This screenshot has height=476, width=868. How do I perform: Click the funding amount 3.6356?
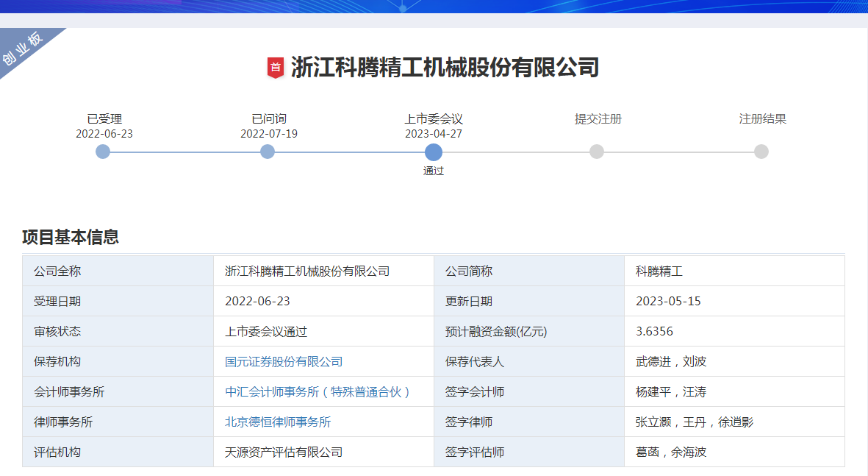[x=734, y=331]
